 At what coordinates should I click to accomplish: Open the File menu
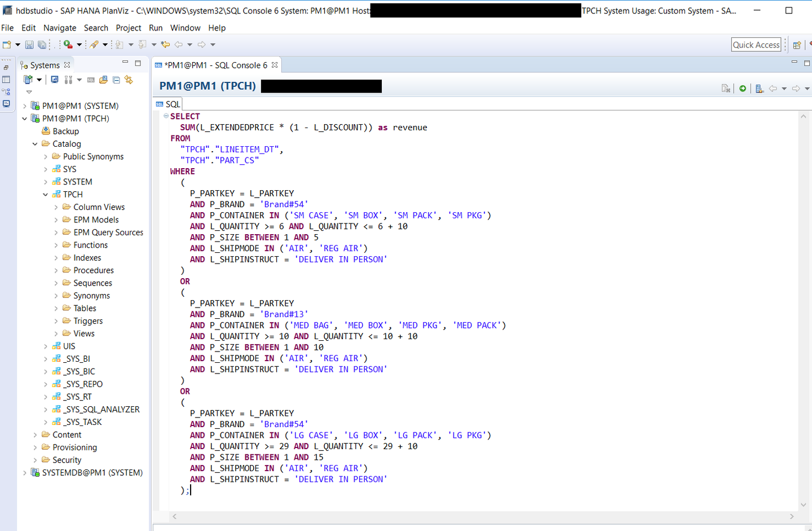7,28
